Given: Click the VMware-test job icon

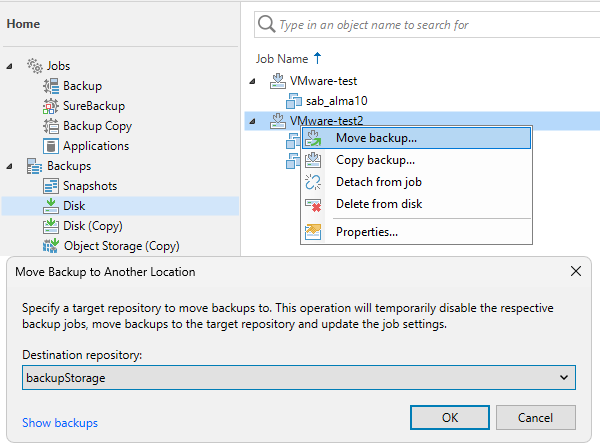Looking at the screenshot, I should pos(278,81).
